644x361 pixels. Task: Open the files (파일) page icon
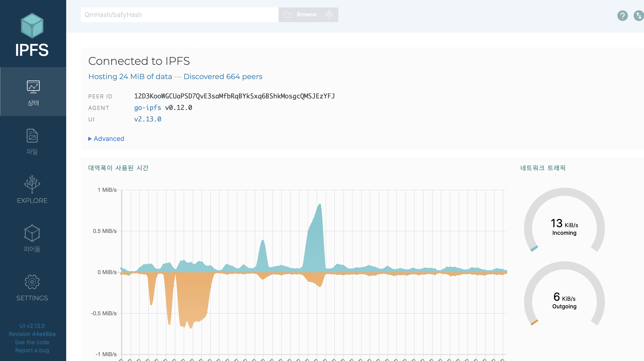point(32,136)
